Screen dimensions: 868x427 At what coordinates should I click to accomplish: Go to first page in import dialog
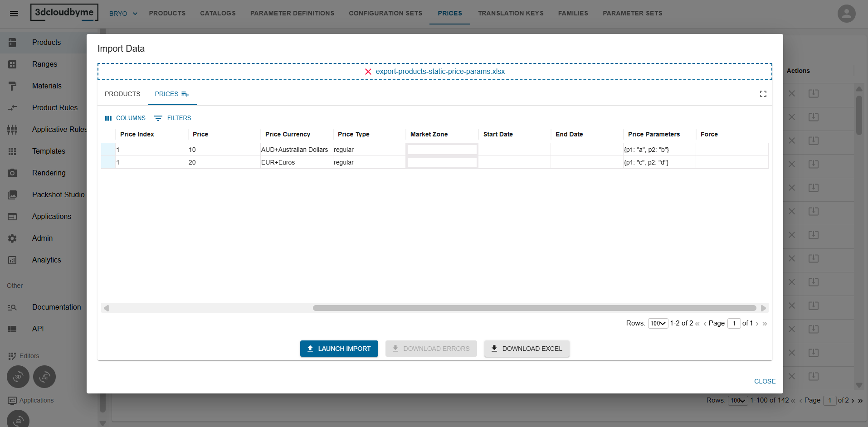[697, 324]
